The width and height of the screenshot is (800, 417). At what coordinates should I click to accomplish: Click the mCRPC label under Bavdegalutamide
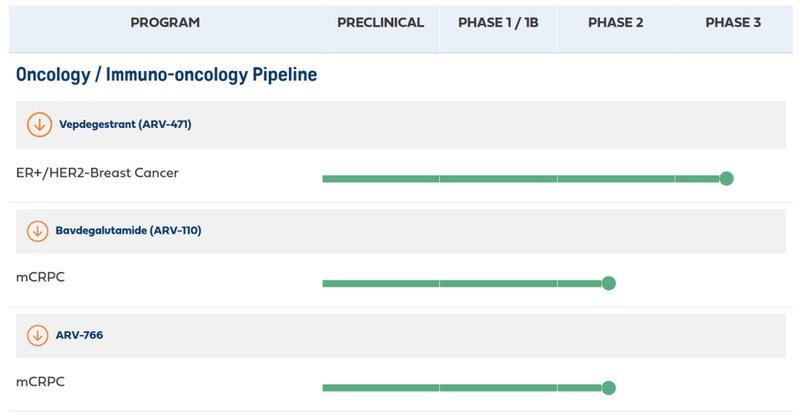[x=41, y=277]
